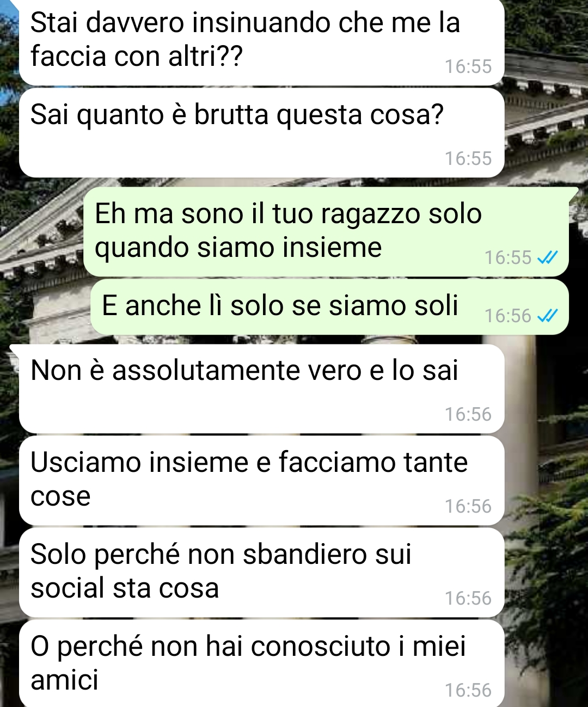The height and width of the screenshot is (707, 588).
Task: Select message 'Non è assolutamente vero e lo sai'
Action: click(x=262, y=389)
